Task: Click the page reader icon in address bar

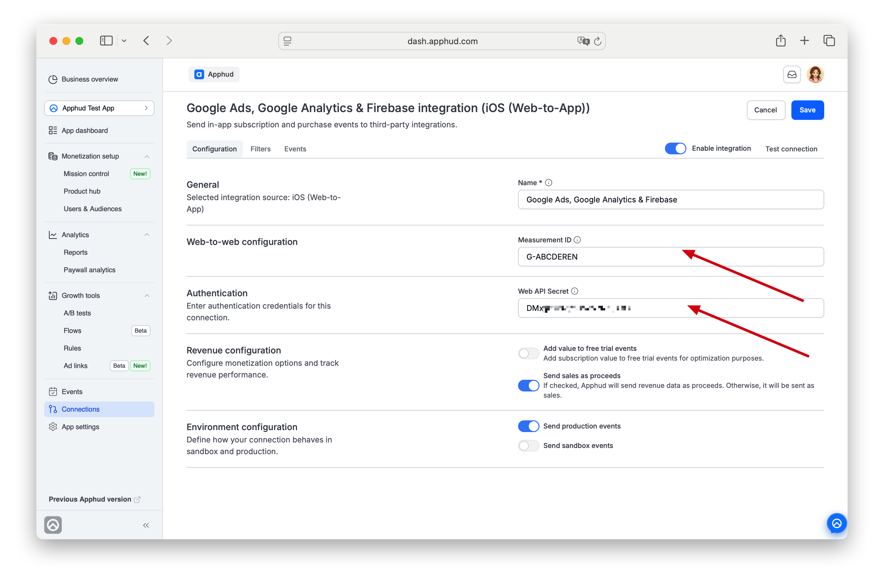Action: (x=287, y=41)
